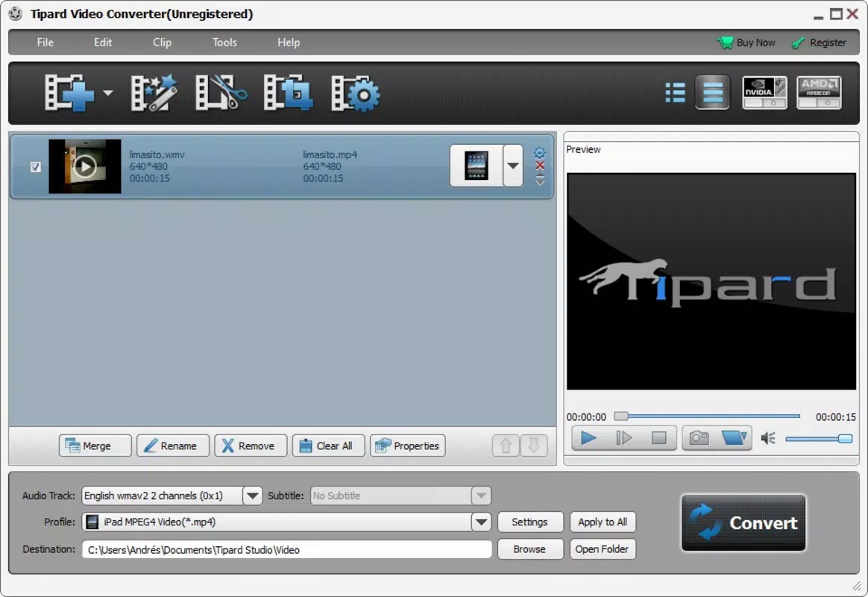The image size is (868, 597).
Task: Open file Properties
Action: click(407, 446)
